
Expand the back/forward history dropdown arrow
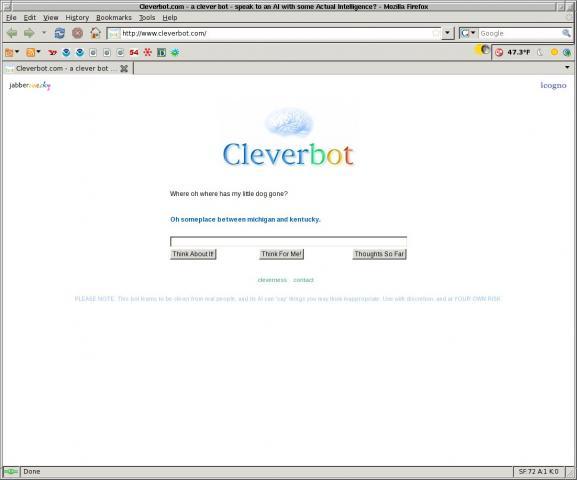point(44,33)
